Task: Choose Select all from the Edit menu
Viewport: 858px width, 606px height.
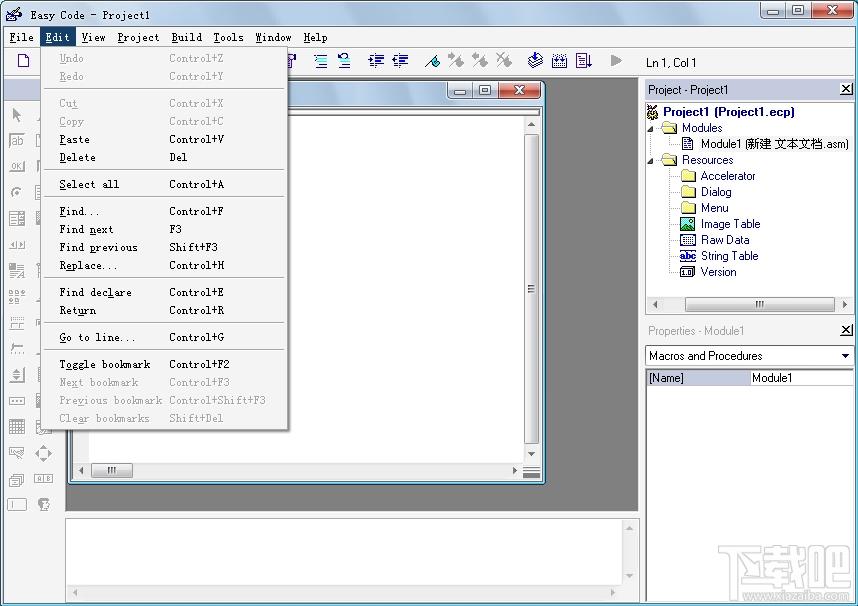Action: (164, 184)
